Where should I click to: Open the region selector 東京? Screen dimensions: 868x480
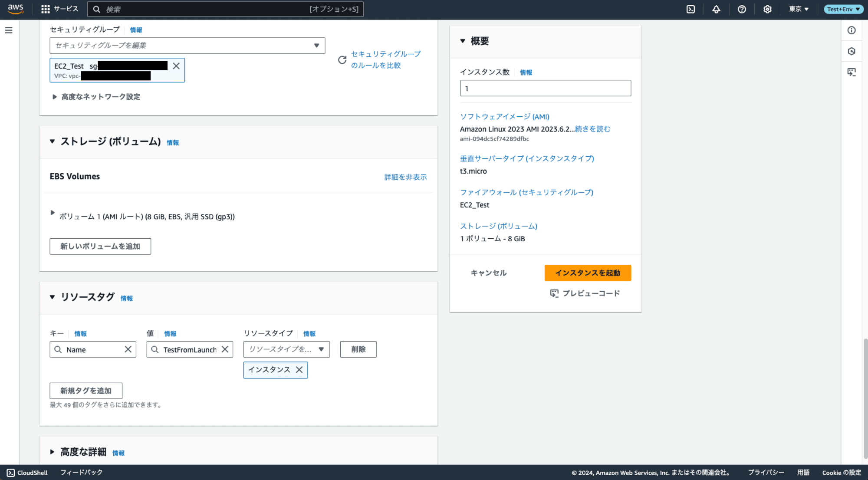[x=799, y=9]
